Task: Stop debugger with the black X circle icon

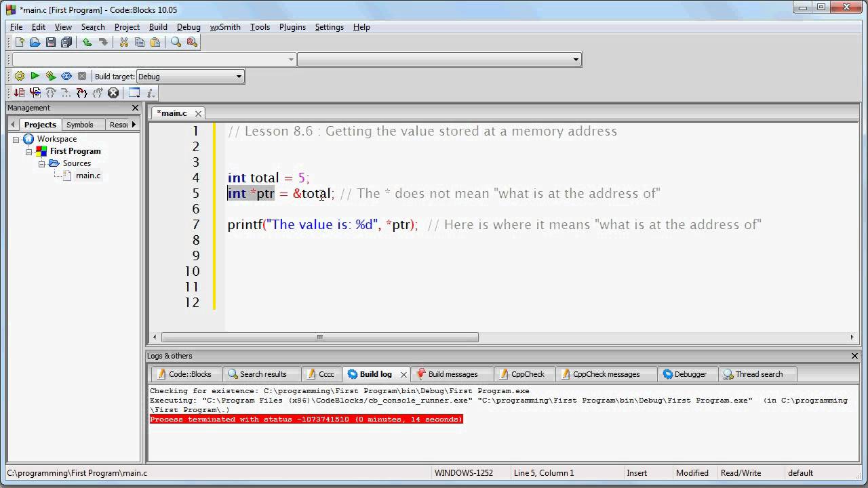Action: 113,93
